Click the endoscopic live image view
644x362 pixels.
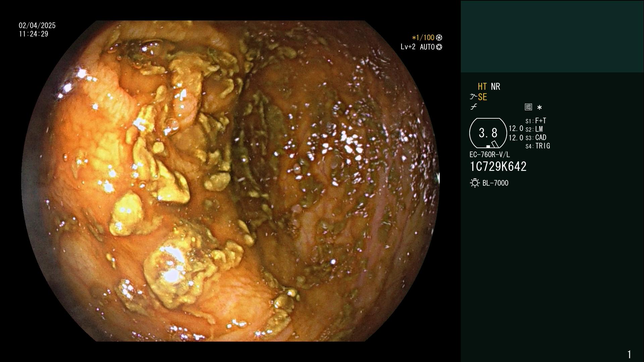tap(230, 181)
